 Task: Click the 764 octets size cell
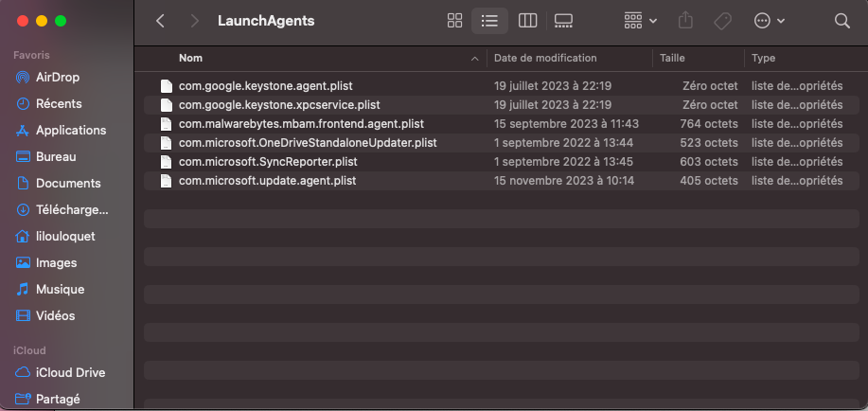(x=709, y=124)
